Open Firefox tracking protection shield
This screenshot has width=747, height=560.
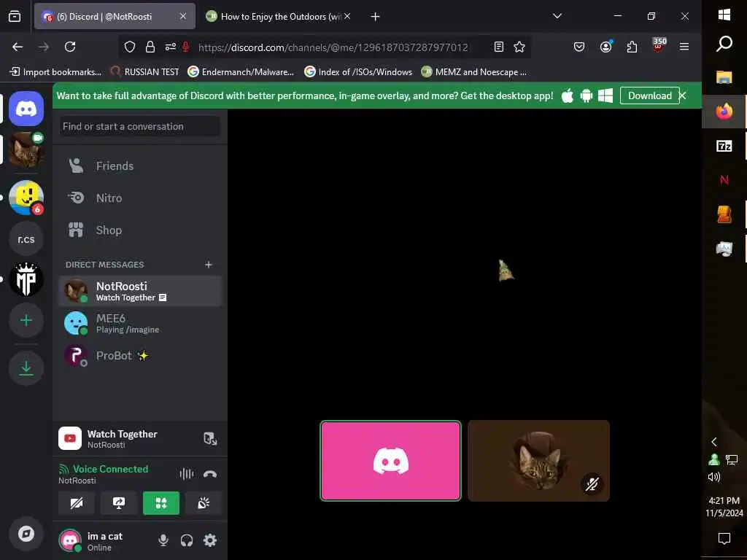130,47
